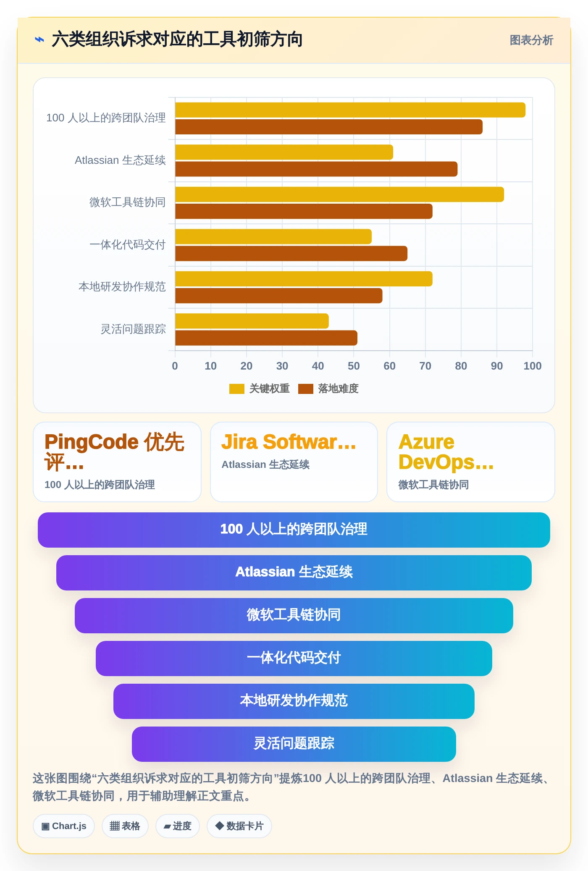Click the brown bar for 灵活问题跟踪
Screen dimensions: 588x871
click(x=266, y=338)
